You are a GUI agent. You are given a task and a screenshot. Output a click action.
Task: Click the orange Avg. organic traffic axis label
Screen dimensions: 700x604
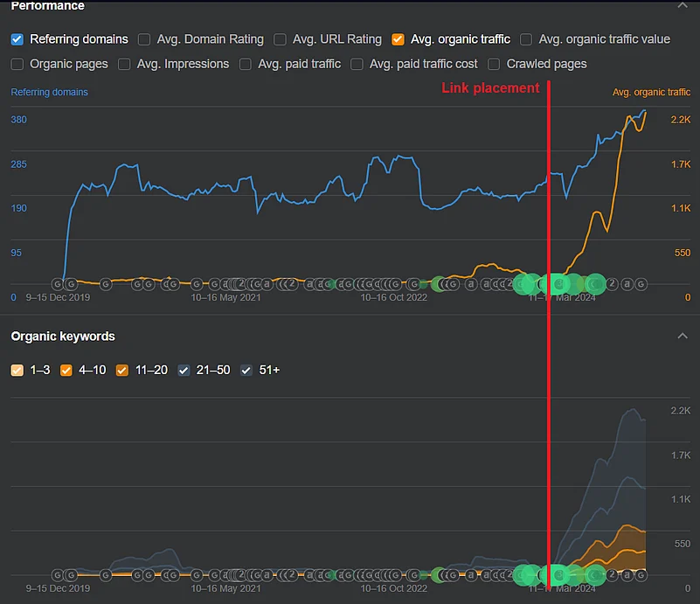pos(651,92)
